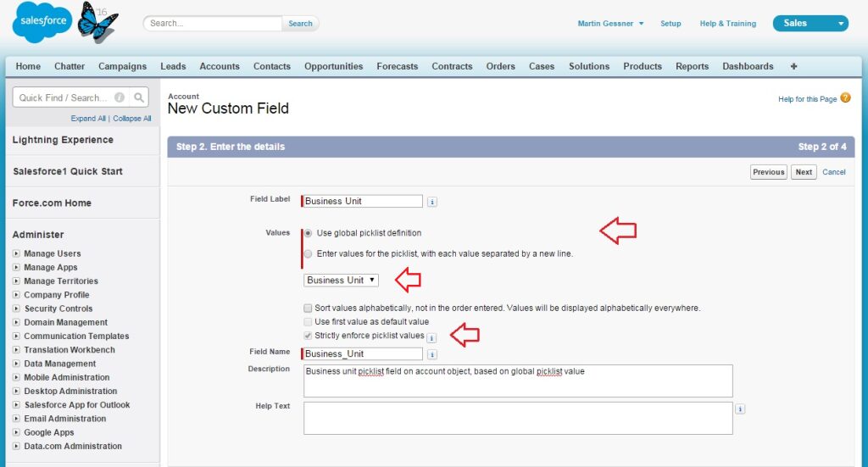868x467 pixels.
Task: Open the Reports tab
Action: point(692,66)
